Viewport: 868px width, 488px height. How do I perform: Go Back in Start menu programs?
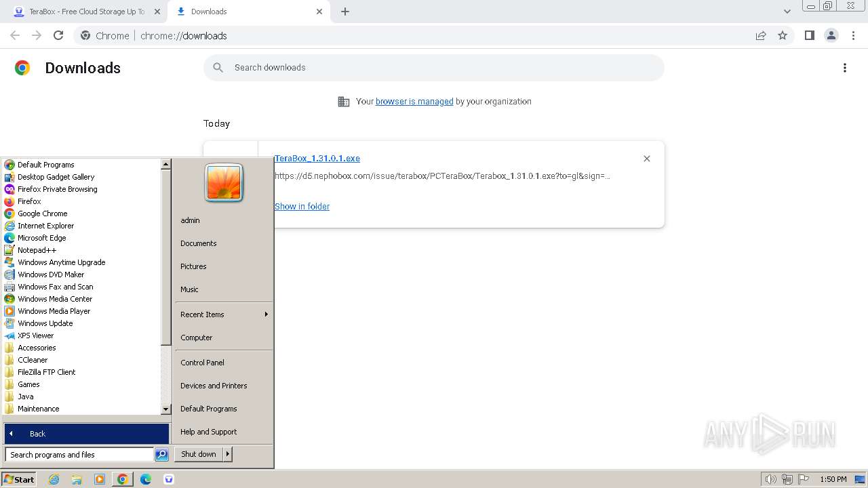pos(87,434)
